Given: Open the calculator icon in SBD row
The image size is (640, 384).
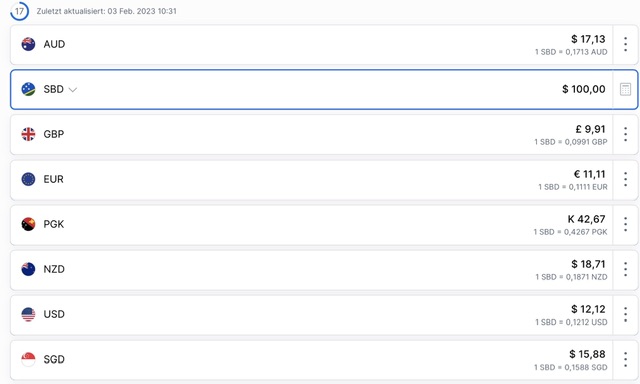Looking at the screenshot, I should pos(625,89).
